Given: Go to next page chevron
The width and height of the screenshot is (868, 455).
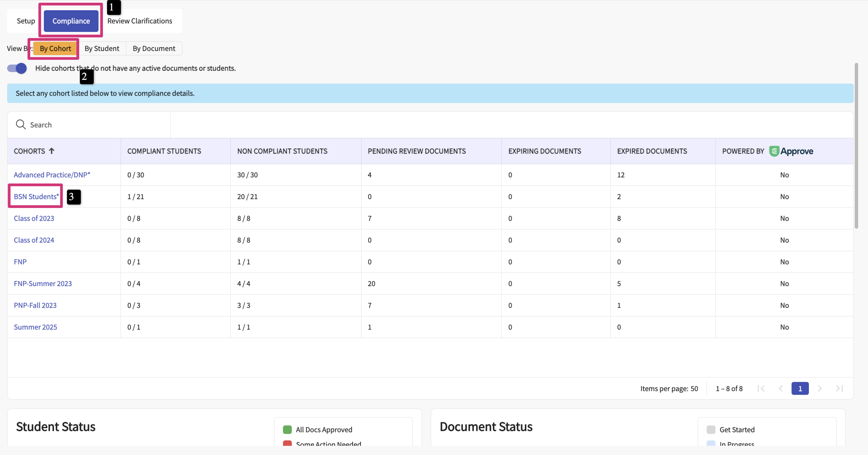Looking at the screenshot, I should click(x=820, y=389).
